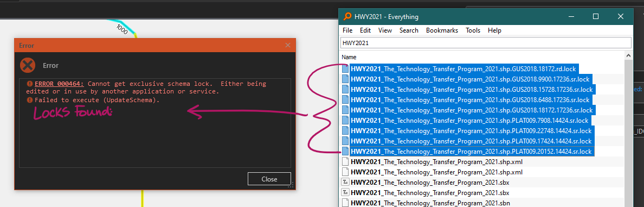This screenshot has width=644, height=207.
Task: Click file icon of GUS2018.18172.rd.lock
Action: pyautogui.click(x=345, y=68)
